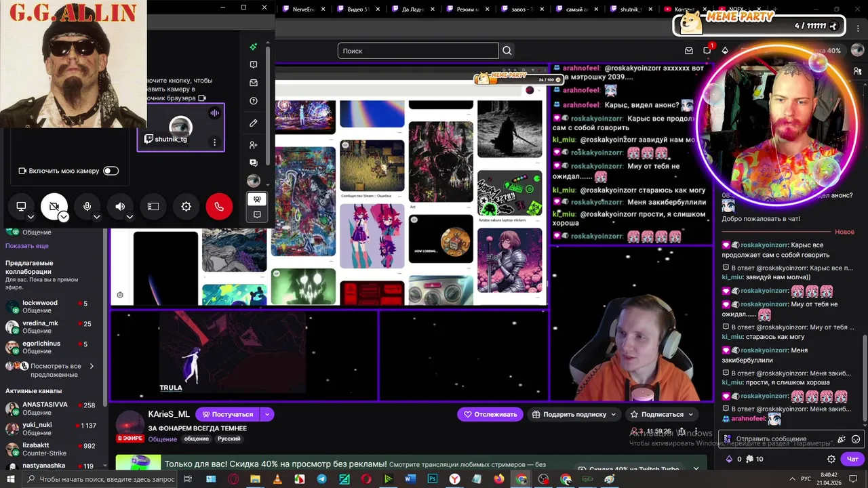
Task: Share the stream via the share icon
Action: pos(682,432)
